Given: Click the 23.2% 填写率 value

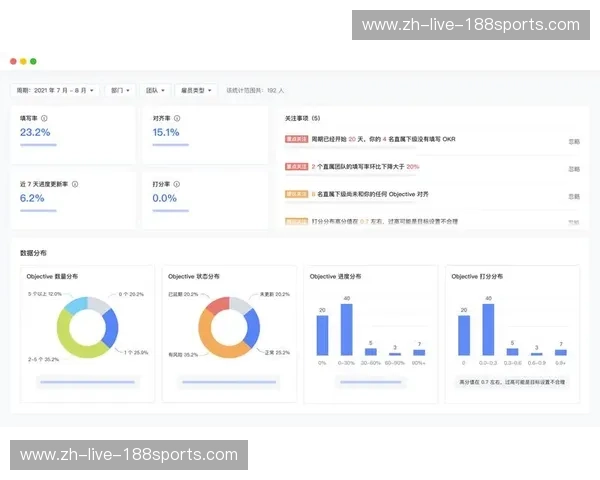Looking at the screenshot, I should 35,132.
